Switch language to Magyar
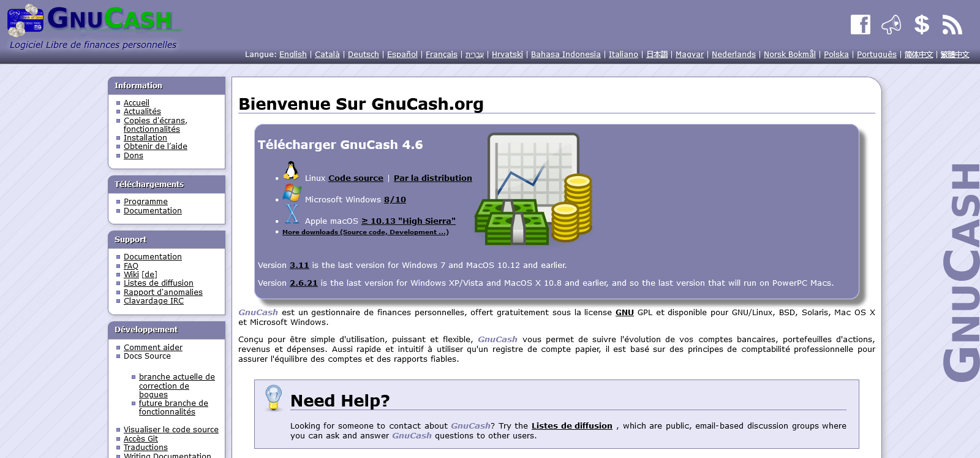Image resolution: width=980 pixels, height=458 pixels. click(690, 55)
